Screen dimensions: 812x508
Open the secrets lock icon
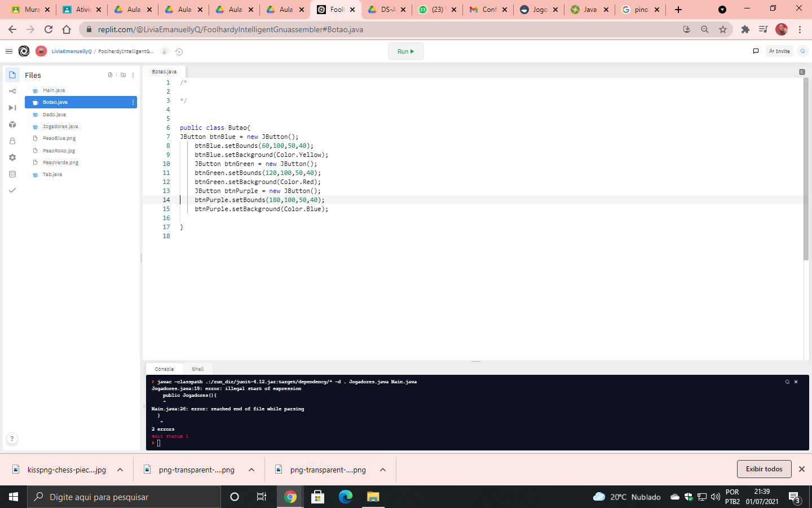pos(12,141)
